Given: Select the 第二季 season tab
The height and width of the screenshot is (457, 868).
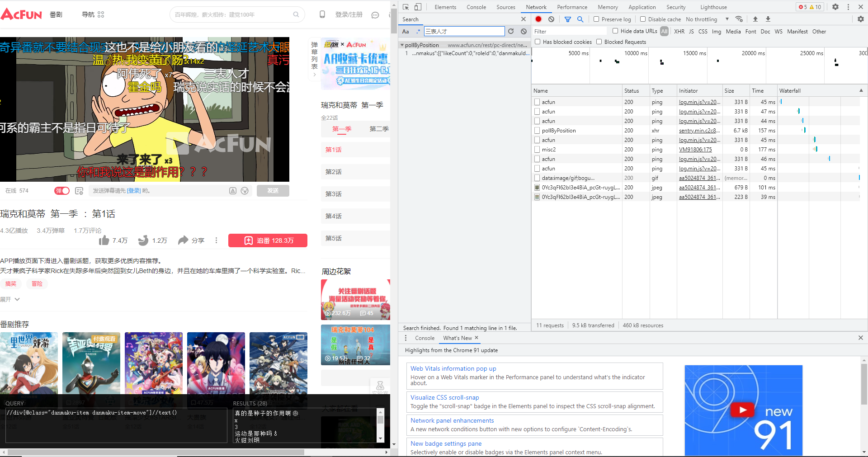Looking at the screenshot, I should tap(379, 129).
